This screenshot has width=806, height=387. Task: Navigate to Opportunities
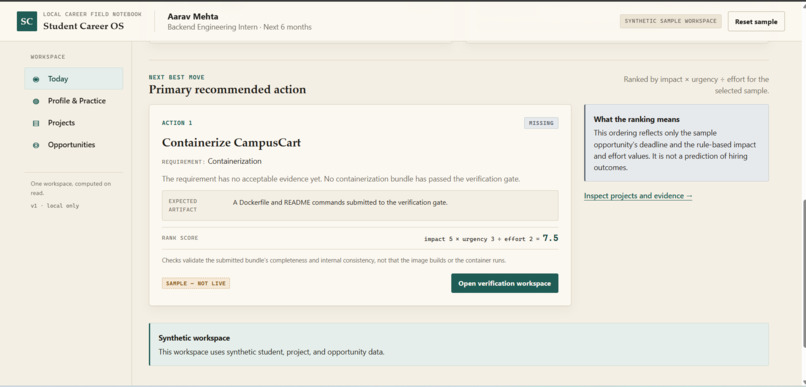click(74, 145)
